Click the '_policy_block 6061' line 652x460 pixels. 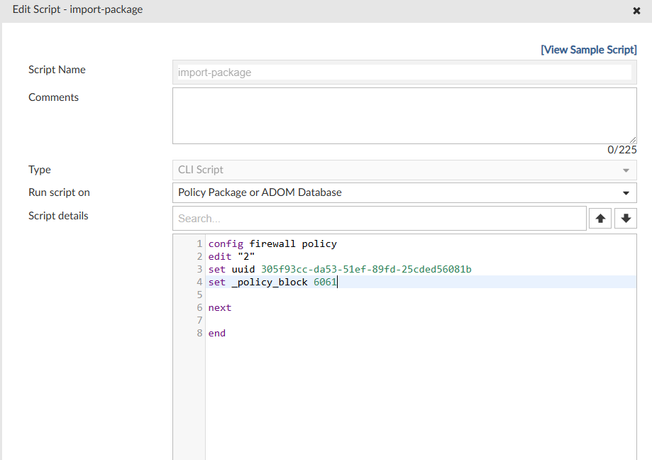272,283
